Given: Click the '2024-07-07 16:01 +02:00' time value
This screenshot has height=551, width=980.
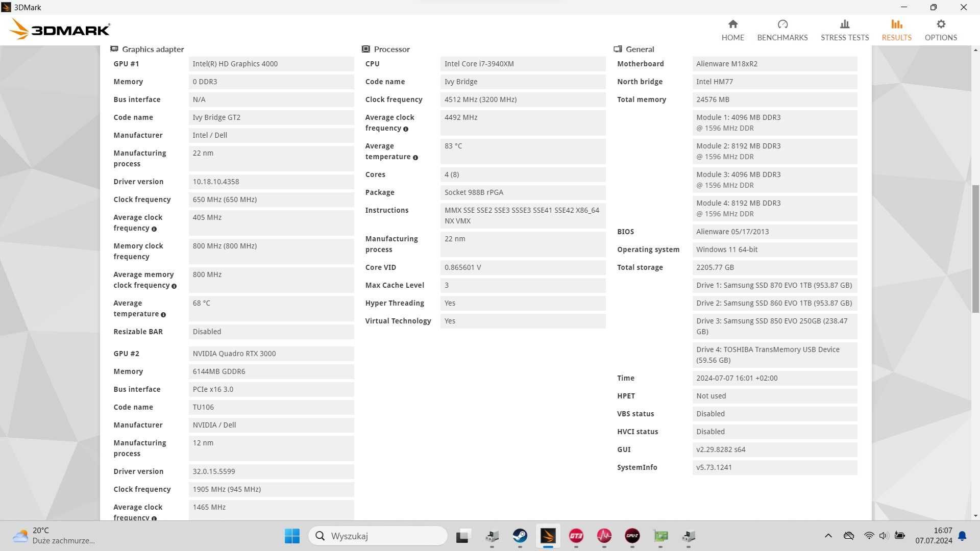Looking at the screenshot, I should click(775, 378).
